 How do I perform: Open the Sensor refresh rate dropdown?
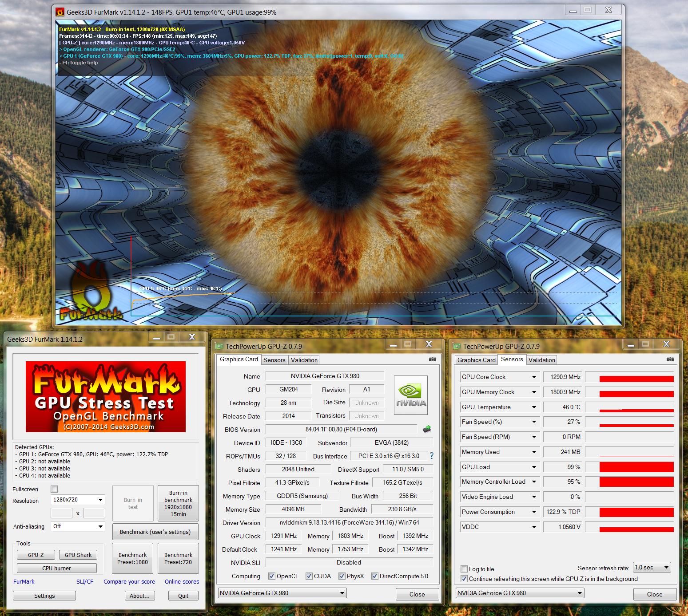click(x=652, y=568)
